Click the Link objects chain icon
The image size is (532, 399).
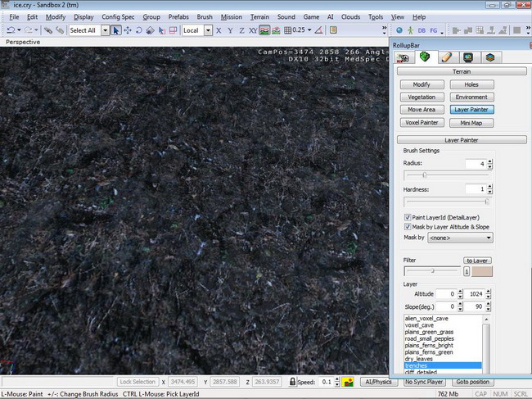(48, 30)
